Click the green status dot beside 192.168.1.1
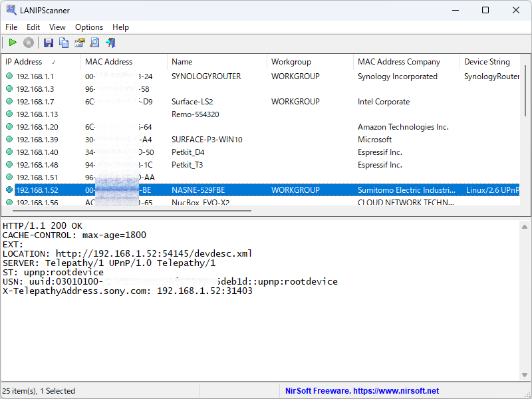 pos(8,76)
